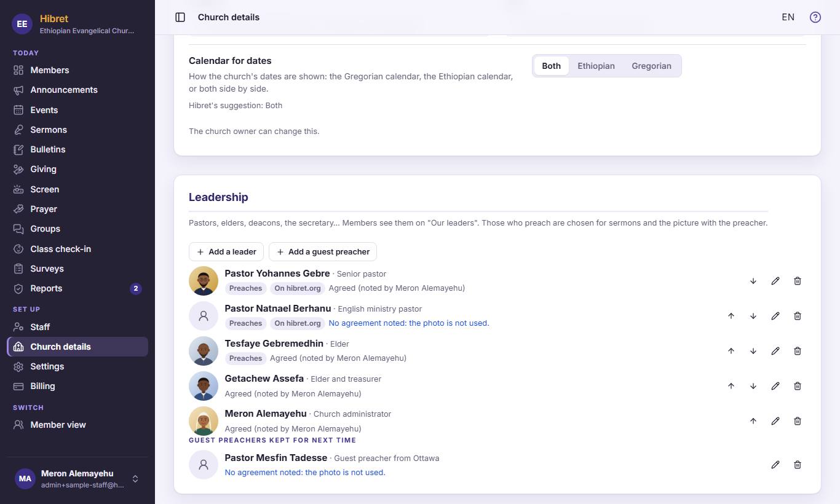Viewport: 840px width, 504px height.
Task: Delete Pastor Natnael Berhanu entry
Action: point(798,316)
